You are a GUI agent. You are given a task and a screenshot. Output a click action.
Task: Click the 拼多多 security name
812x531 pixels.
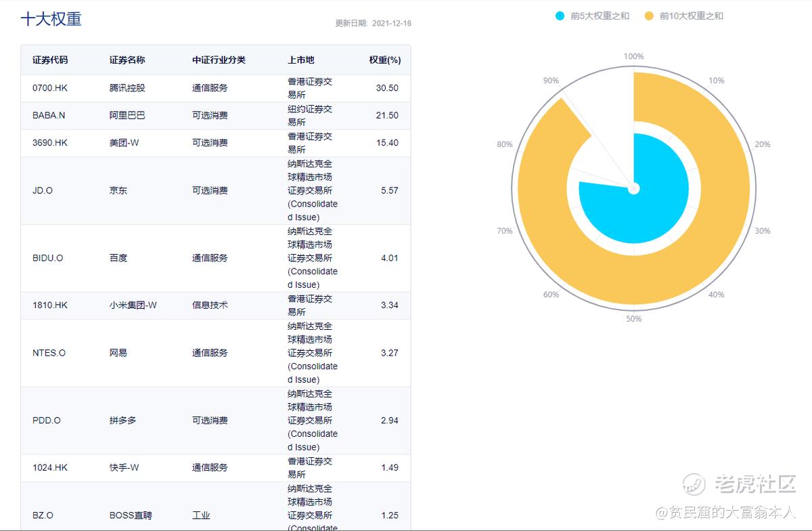tap(123, 421)
